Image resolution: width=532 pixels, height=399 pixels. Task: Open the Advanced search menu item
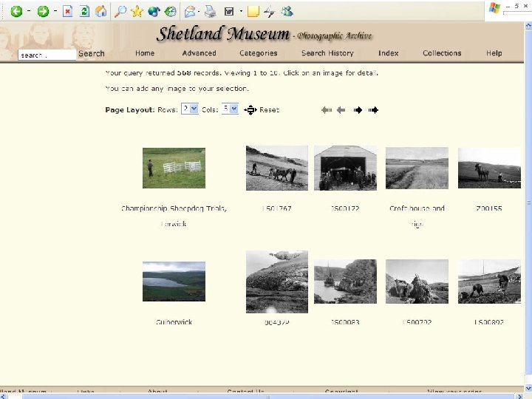coord(199,53)
